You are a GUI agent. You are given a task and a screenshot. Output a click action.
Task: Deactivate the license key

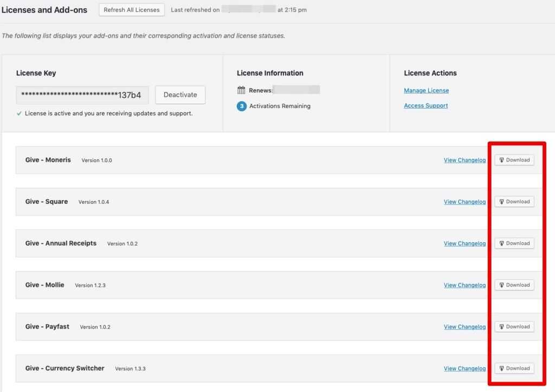[x=180, y=95]
